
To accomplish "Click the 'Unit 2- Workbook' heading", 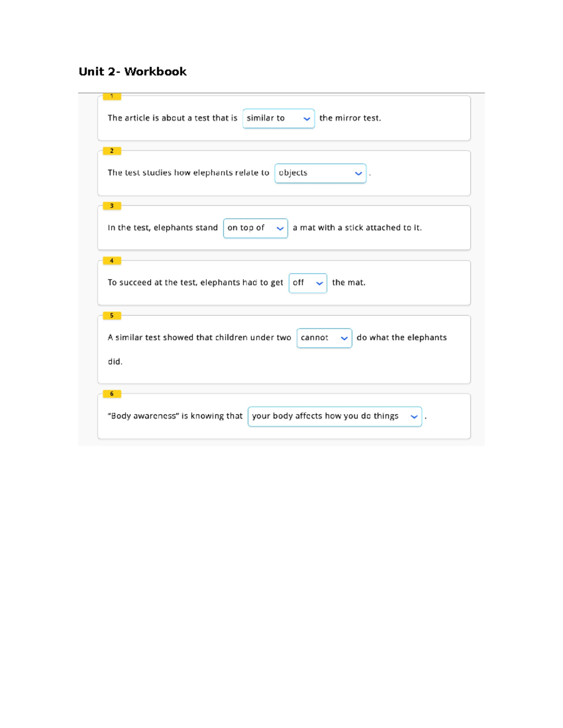I will [132, 72].
